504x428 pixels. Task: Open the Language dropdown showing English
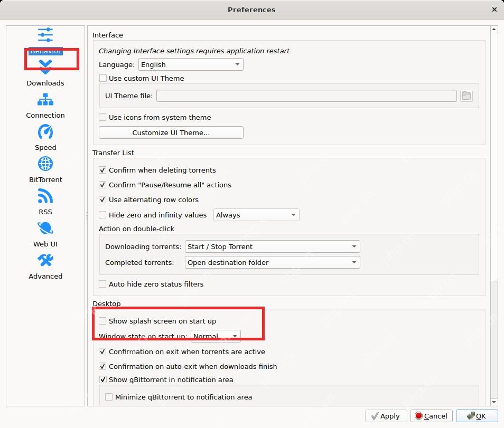pyautogui.click(x=191, y=64)
